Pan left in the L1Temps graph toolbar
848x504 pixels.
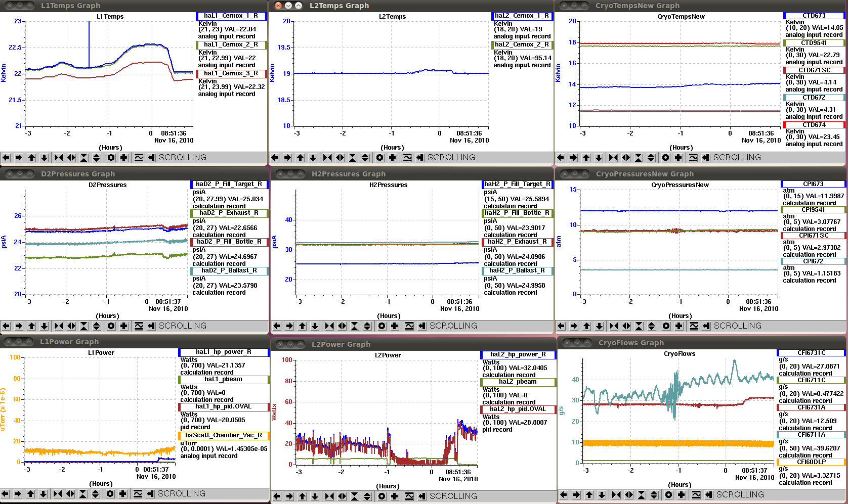(x=7, y=158)
